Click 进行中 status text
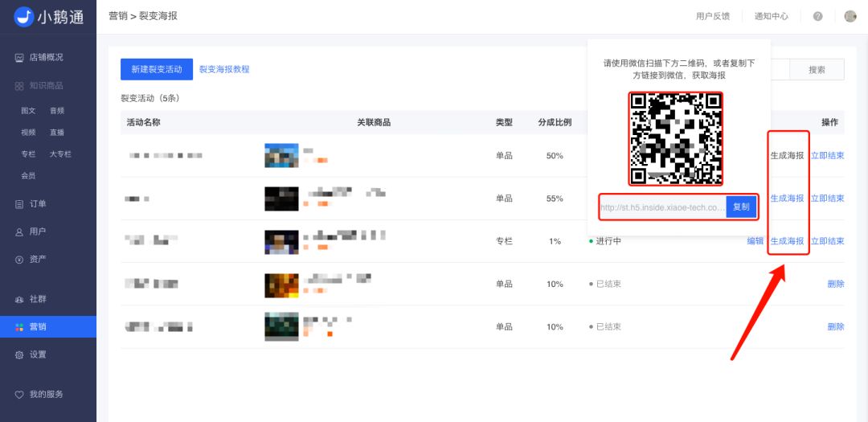 (x=608, y=241)
